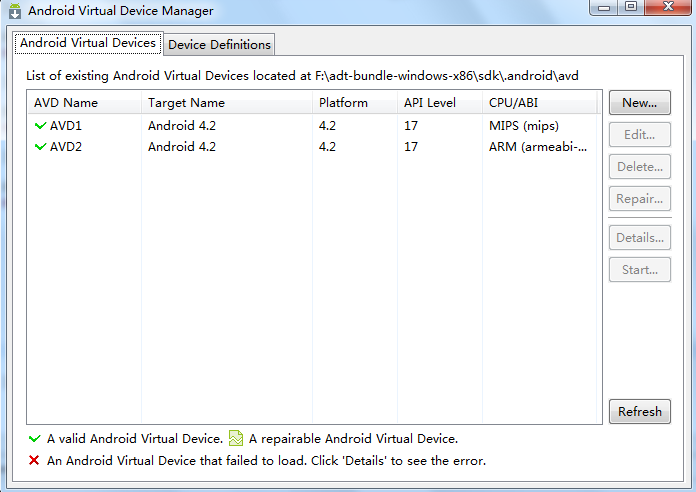This screenshot has height=492, width=696.
Task: Open the Details... button
Action: [x=640, y=238]
